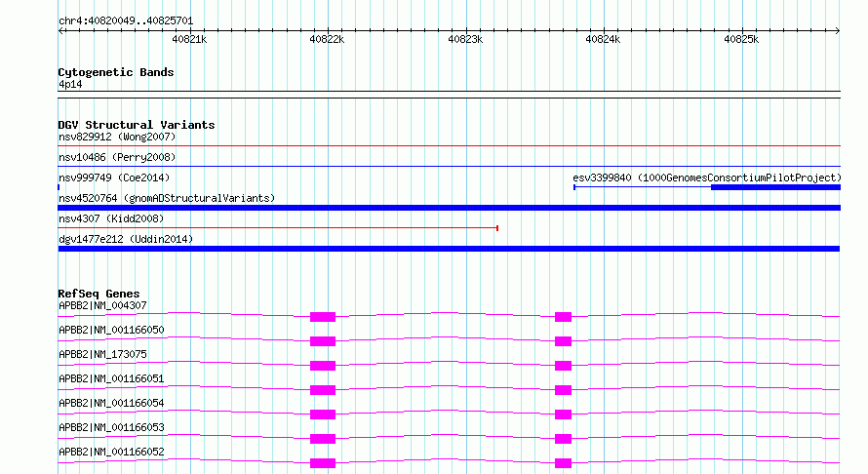Viewport: 868px width, 474px height.
Task: Open nsv4520764 (gnomADStructuralVariants) label
Action: (x=167, y=198)
